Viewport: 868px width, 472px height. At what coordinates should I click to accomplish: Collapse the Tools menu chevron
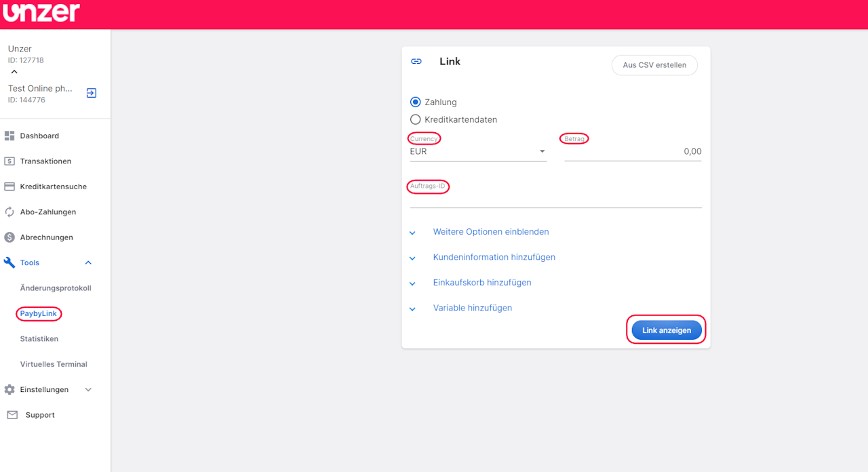88,263
